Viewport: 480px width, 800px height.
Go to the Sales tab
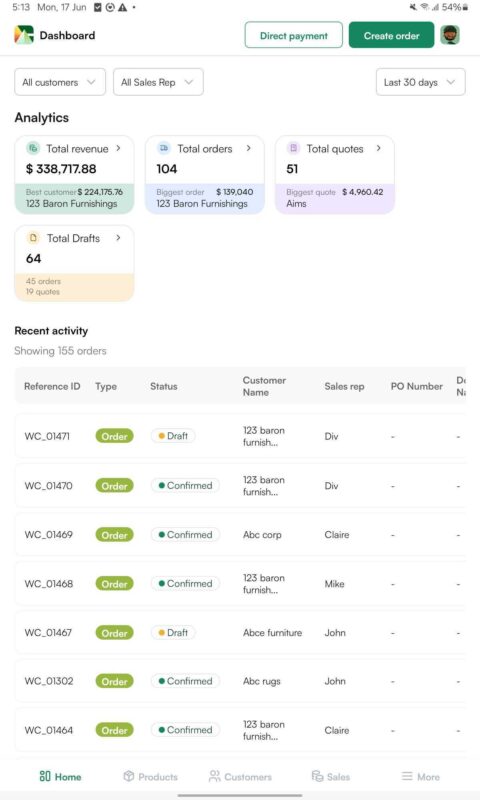pos(331,777)
